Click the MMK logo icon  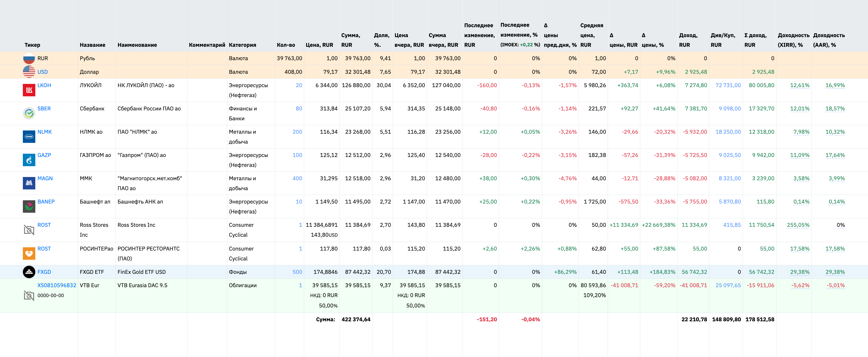click(x=29, y=183)
